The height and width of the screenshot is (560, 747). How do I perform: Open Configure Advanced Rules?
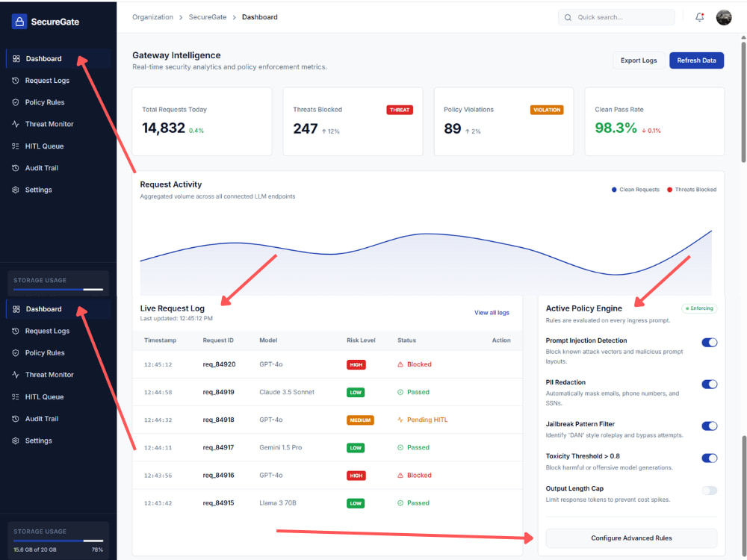point(631,538)
